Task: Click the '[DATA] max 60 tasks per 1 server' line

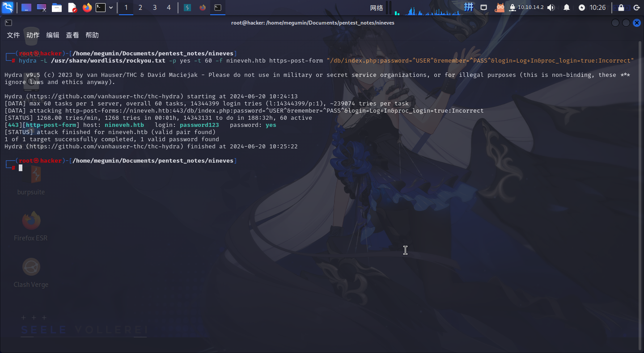Action: (207, 104)
